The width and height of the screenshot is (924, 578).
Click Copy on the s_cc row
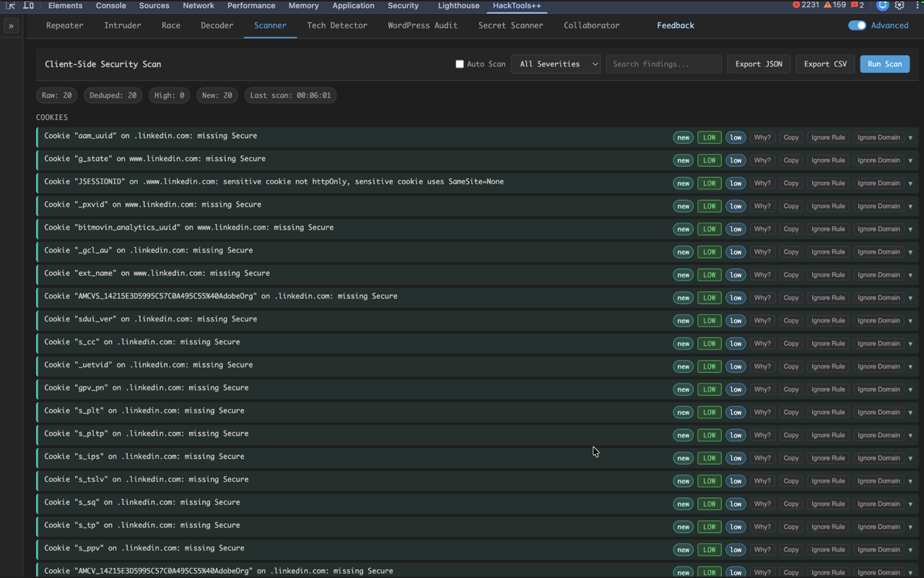(791, 343)
